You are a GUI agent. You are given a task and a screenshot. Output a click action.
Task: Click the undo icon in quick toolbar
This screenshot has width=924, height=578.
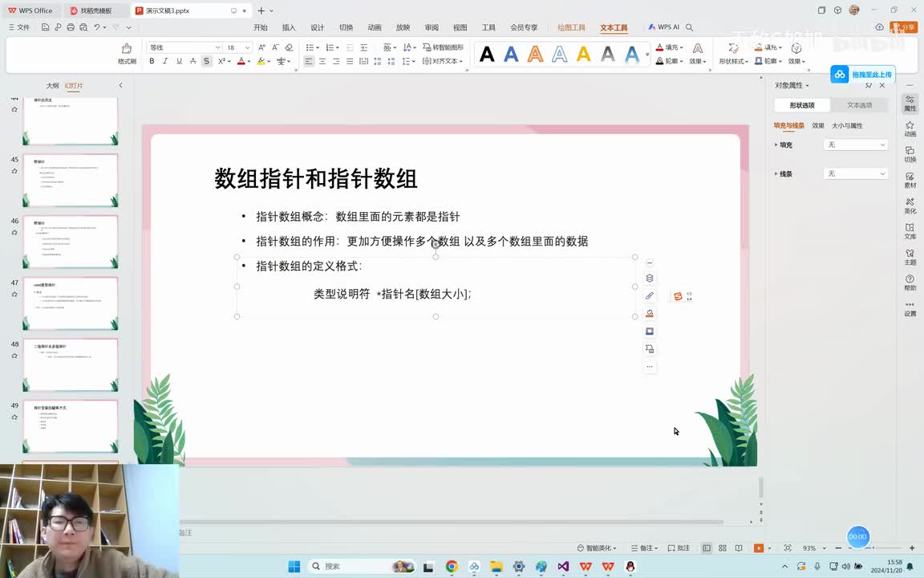click(x=96, y=27)
